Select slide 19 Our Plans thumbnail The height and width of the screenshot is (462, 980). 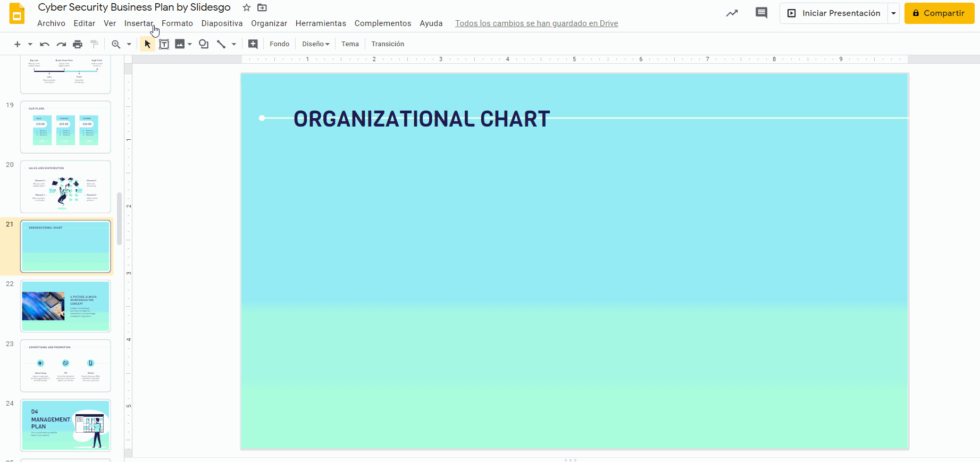[65, 127]
